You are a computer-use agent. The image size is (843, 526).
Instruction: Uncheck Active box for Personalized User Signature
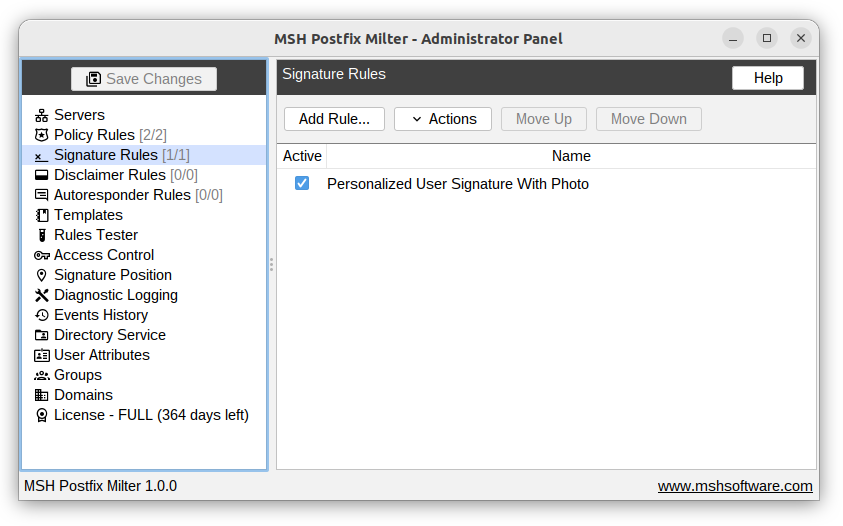click(x=302, y=183)
